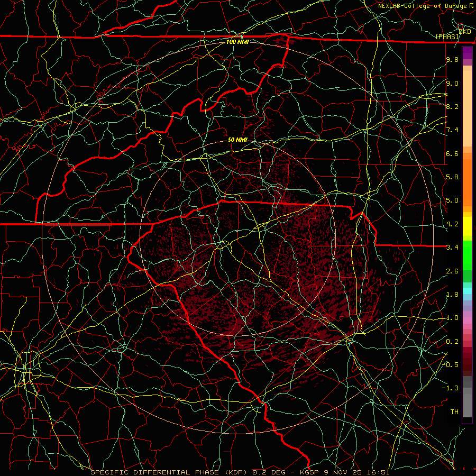Click the 4.2 color scale value
The height and width of the screenshot is (476, 476).
[x=452, y=224]
